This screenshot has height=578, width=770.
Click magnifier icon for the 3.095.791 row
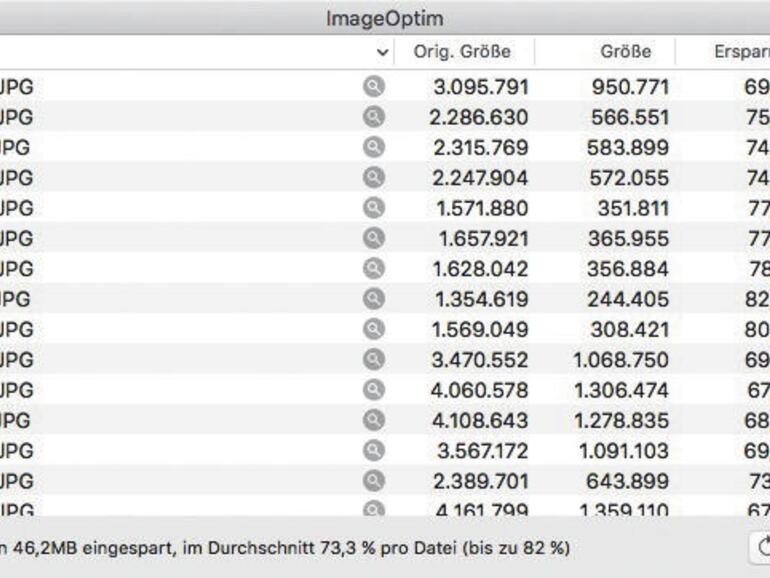coord(373,87)
